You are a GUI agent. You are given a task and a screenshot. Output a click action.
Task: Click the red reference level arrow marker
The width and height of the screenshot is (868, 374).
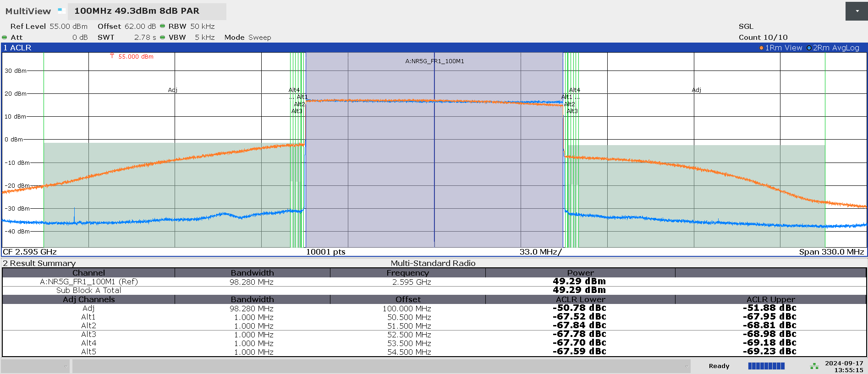point(112,56)
